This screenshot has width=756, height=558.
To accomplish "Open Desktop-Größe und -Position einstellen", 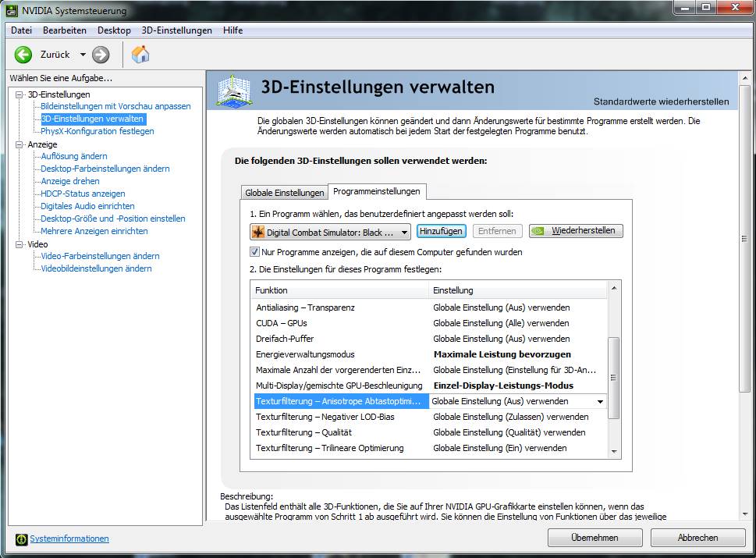I will (113, 219).
